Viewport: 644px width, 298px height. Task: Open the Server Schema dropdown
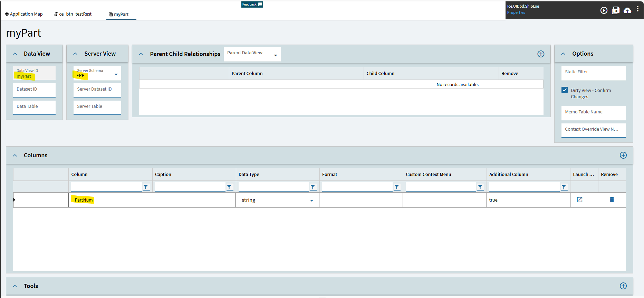[116, 74]
